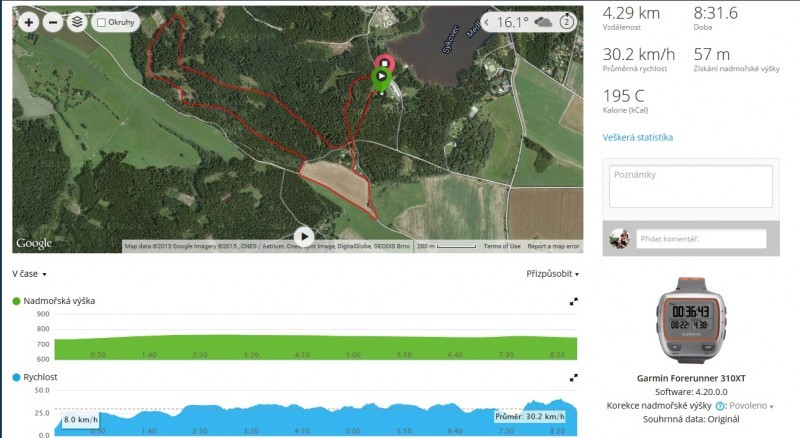Enable the Okruhy laps checkbox
Viewport: 800px width, 438px height.
point(102,22)
